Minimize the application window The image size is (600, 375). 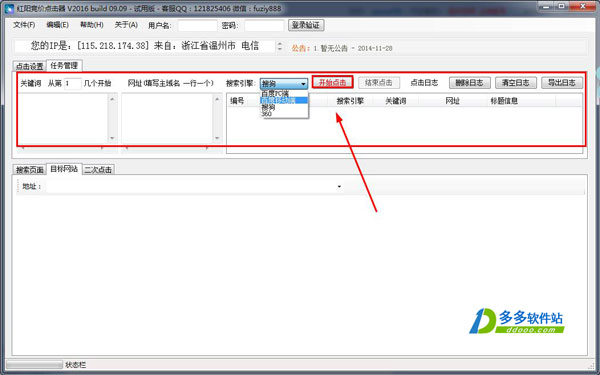click(x=545, y=6)
